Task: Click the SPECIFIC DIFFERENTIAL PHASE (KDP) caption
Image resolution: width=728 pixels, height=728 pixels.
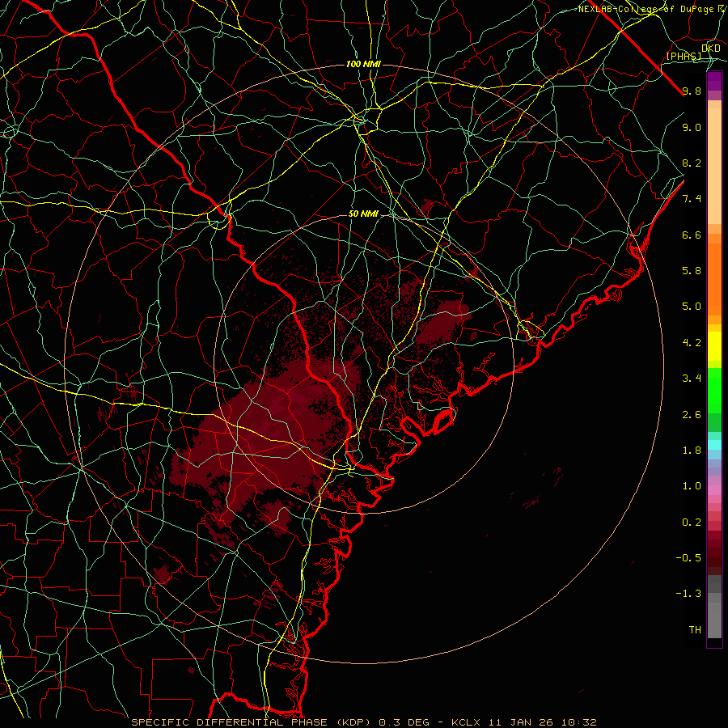Action: [252, 722]
